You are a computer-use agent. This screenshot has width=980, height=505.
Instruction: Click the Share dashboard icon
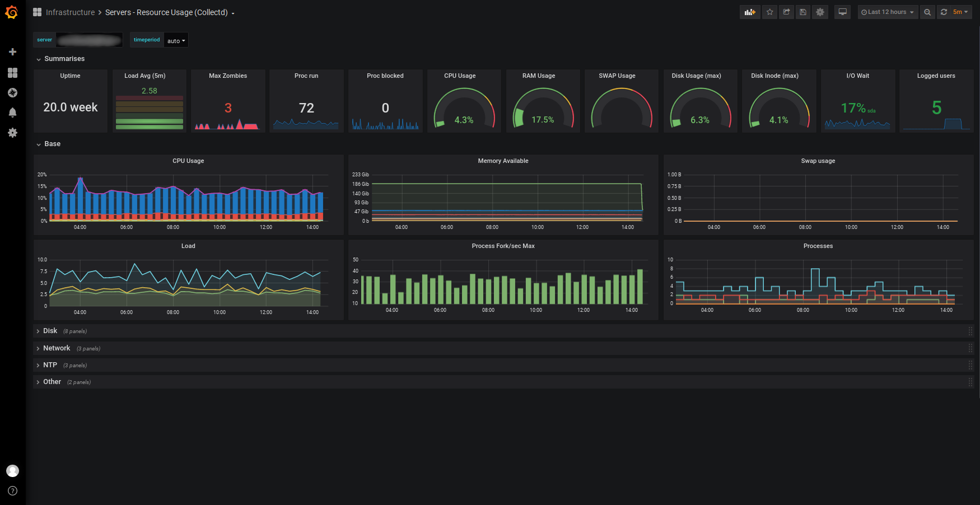point(787,12)
